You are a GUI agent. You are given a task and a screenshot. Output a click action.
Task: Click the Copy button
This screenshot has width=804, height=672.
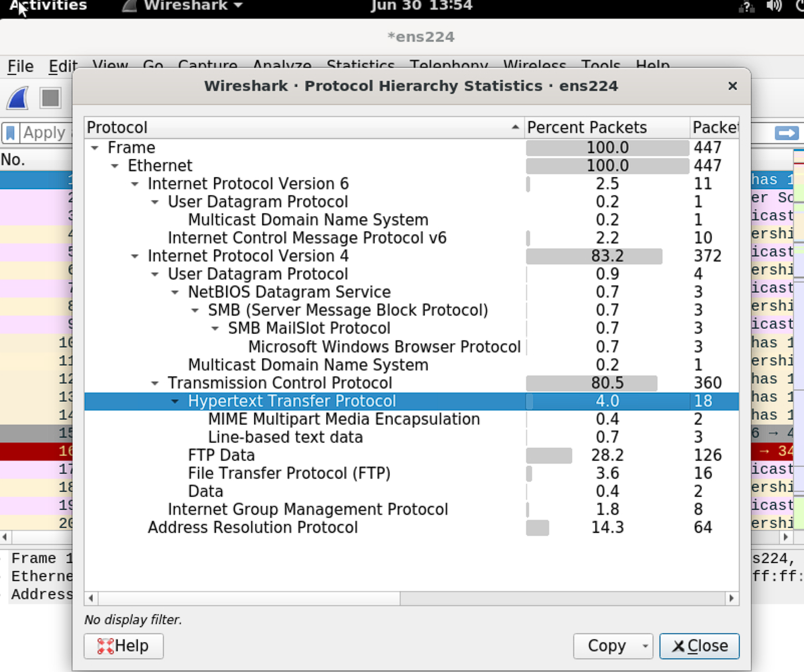(x=606, y=646)
